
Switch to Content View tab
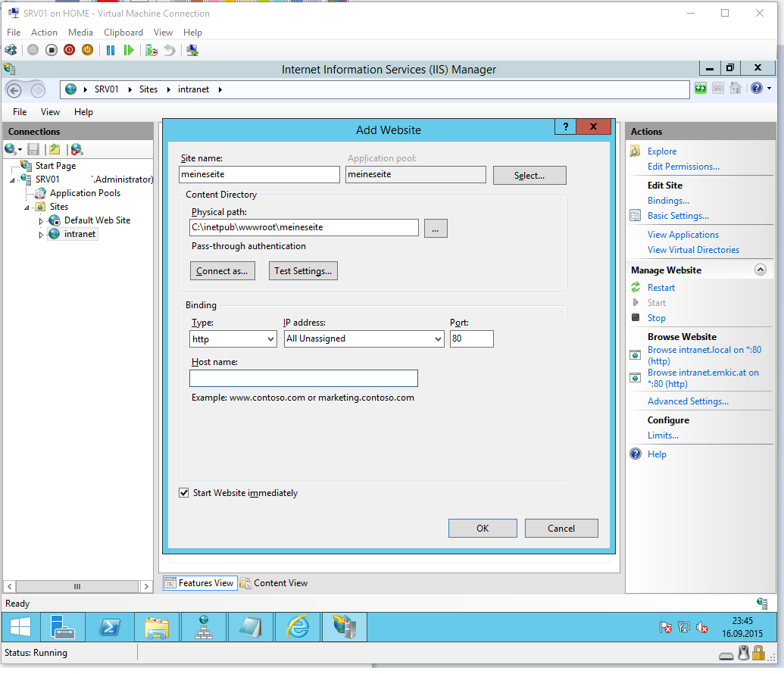coord(274,583)
